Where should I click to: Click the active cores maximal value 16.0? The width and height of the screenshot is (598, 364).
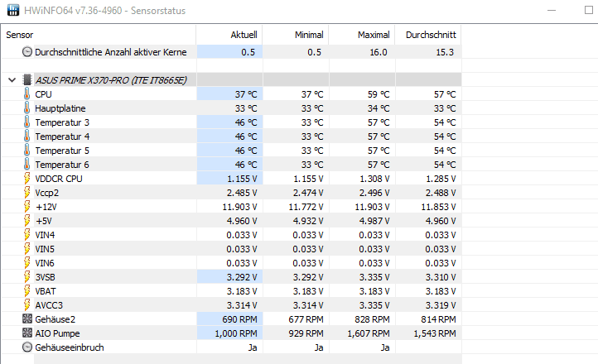point(379,52)
